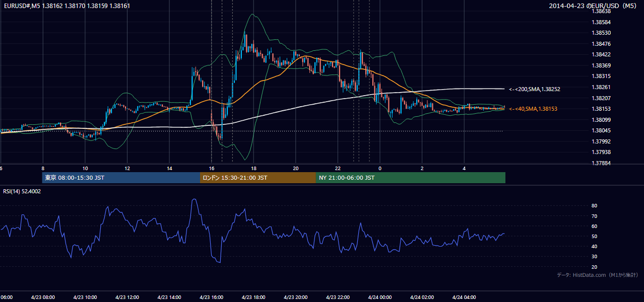The width and height of the screenshot is (644, 302).
Task: Click price axis value 1.38261
Action: [600, 87]
